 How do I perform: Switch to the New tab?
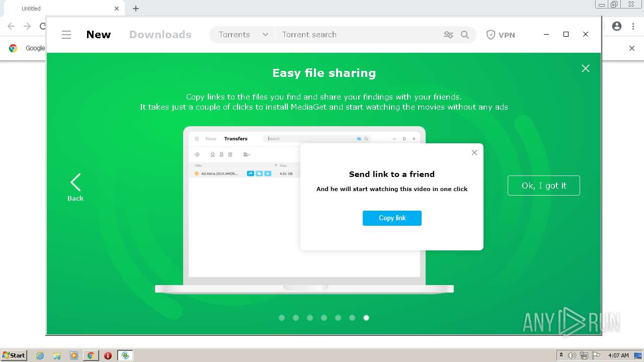[x=99, y=35]
